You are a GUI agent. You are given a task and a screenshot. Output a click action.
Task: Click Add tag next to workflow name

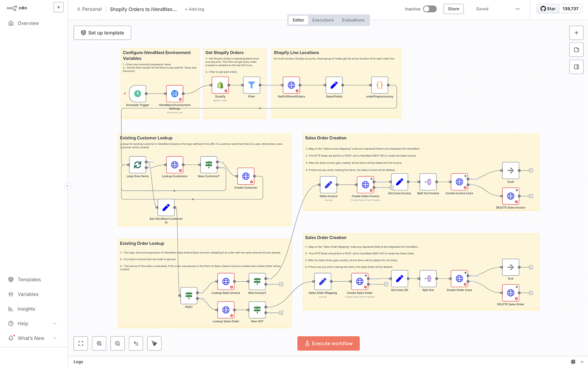pos(195,9)
